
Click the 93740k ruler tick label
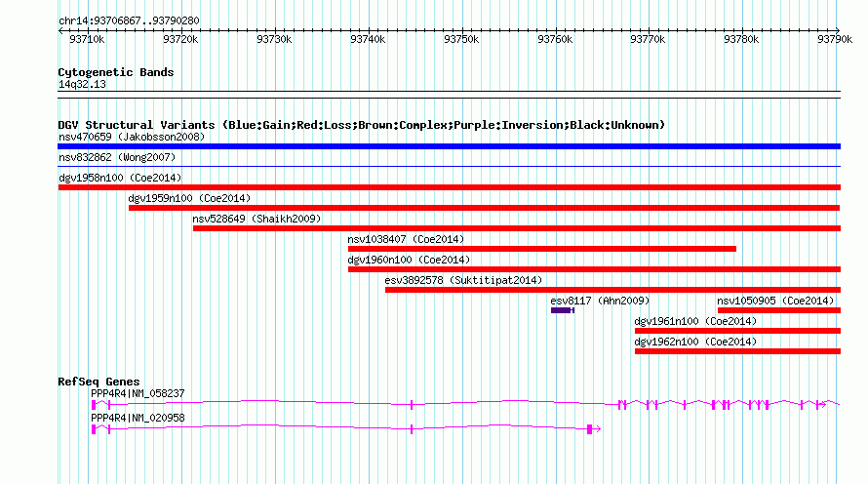(x=368, y=39)
